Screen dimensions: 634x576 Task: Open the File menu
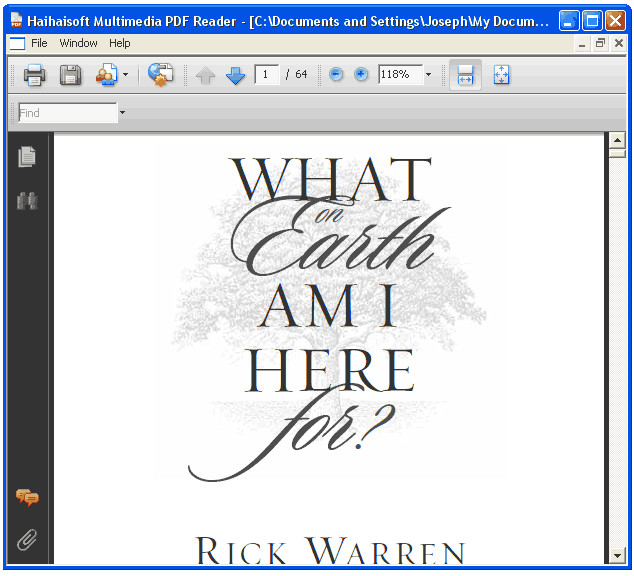39,43
